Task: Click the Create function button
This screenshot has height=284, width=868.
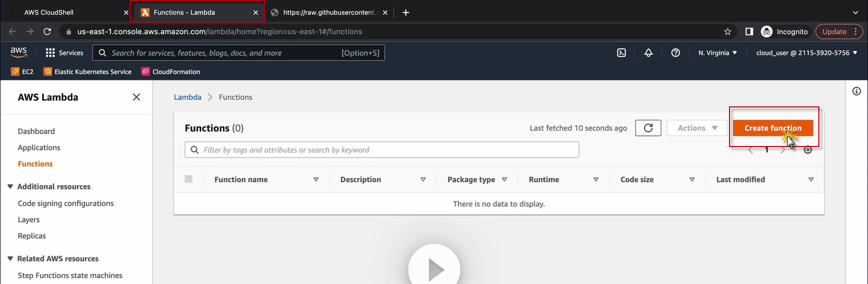Action: [x=773, y=128]
